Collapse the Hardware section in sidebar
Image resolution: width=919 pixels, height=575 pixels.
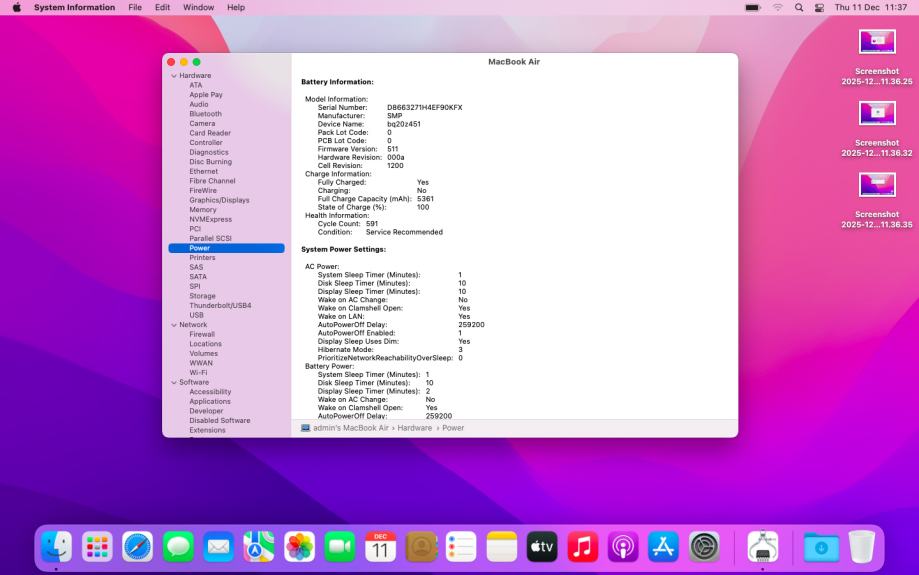(173, 76)
